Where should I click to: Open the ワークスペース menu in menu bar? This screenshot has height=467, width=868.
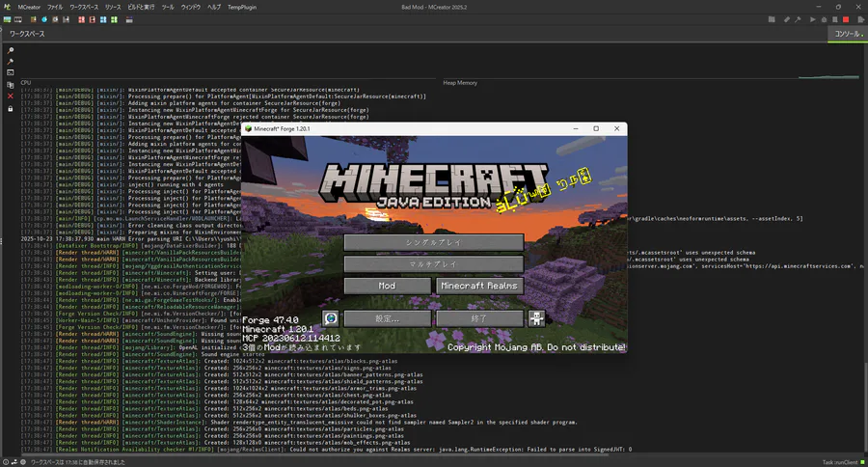[x=84, y=7]
